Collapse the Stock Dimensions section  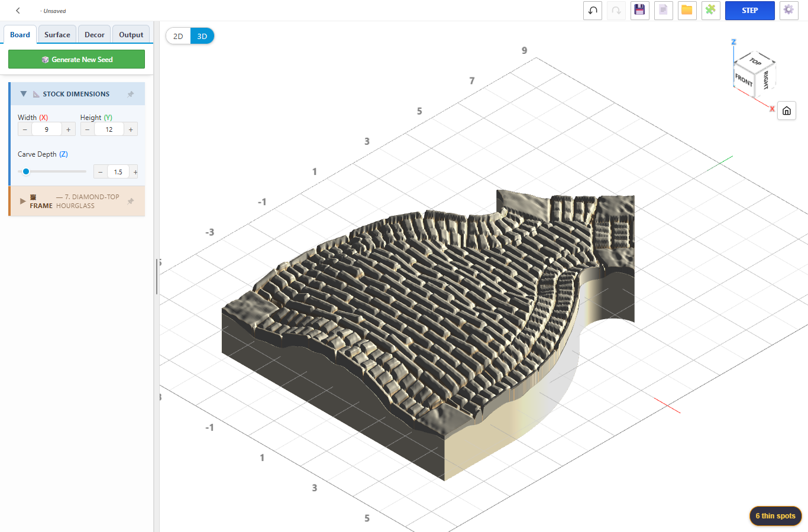24,94
